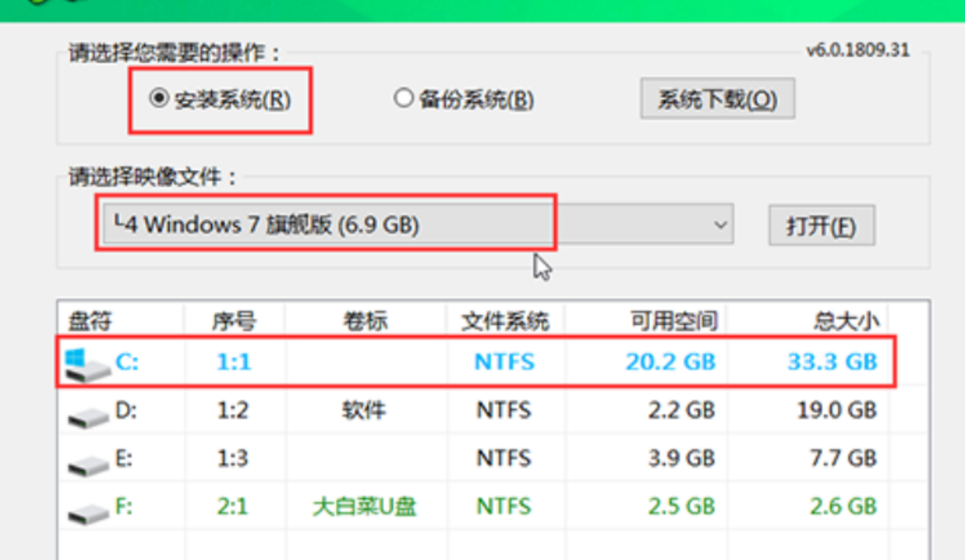Click the 打开(E) button
The height and width of the screenshot is (560, 965).
(821, 226)
